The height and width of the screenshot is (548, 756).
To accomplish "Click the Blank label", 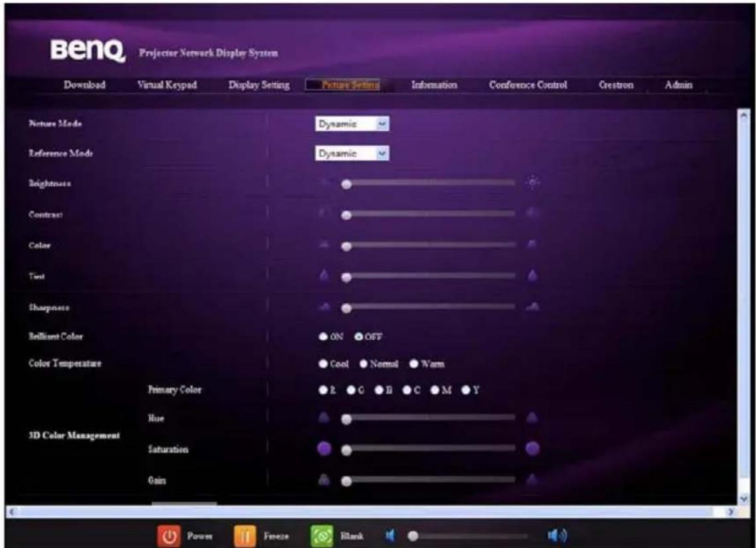I will coord(351,536).
